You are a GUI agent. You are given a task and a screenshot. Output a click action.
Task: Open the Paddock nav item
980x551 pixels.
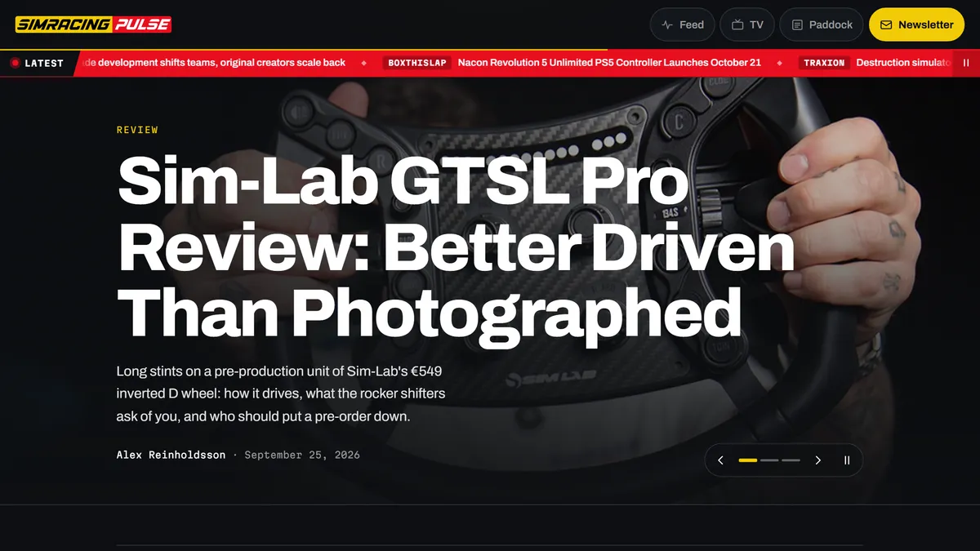[x=822, y=24]
